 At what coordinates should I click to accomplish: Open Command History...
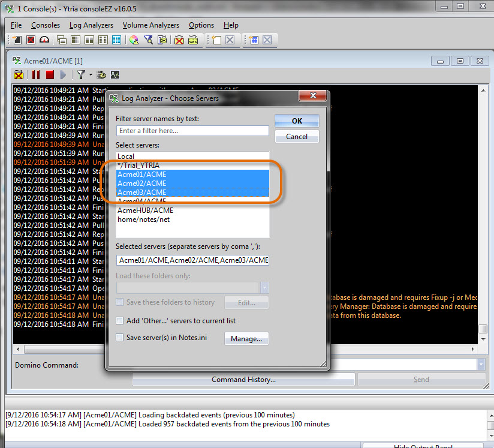[x=243, y=379]
